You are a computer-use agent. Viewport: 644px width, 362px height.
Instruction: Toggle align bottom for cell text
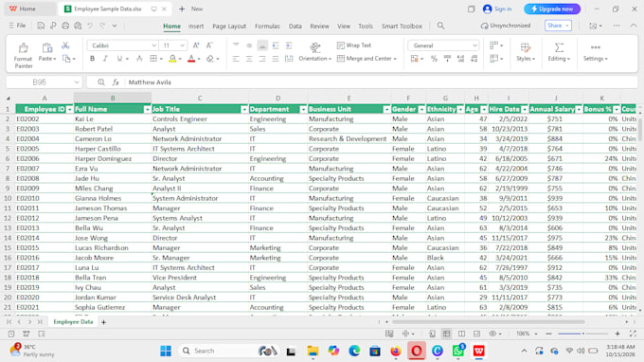(262, 45)
